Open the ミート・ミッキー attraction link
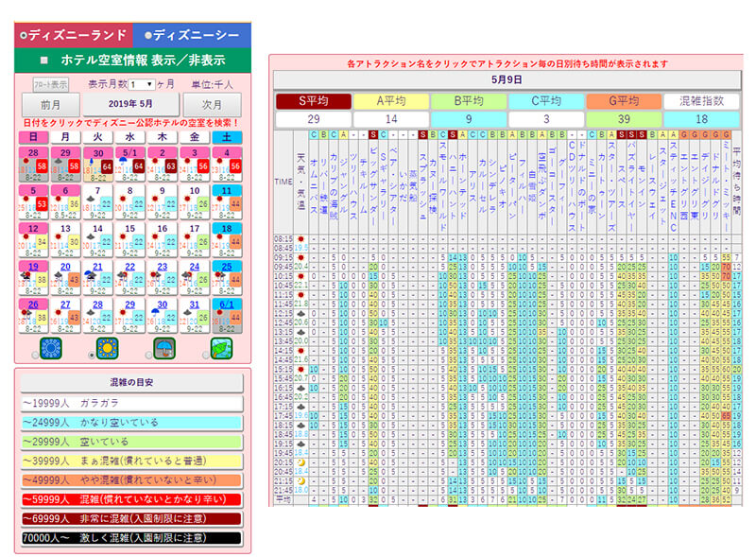 (x=726, y=185)
